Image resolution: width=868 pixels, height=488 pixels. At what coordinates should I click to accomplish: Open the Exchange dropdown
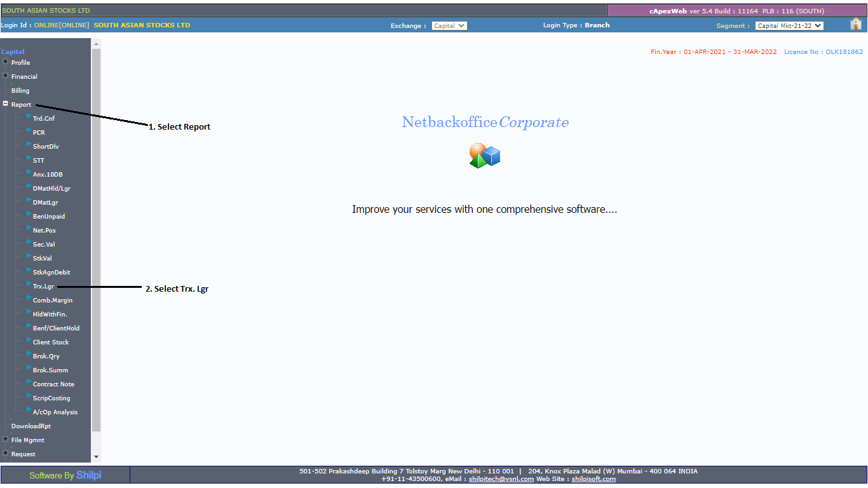(449, 26)
